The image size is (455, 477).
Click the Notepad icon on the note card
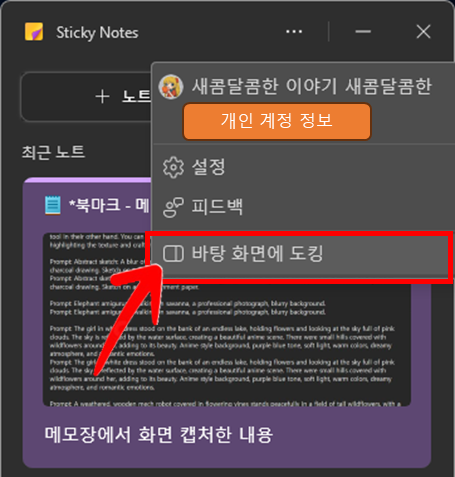point(53,205)
